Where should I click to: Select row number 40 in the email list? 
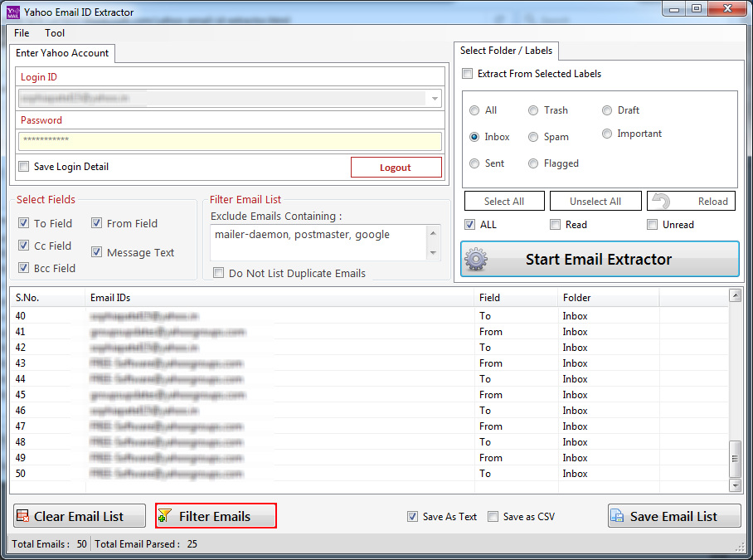tap(369, 315)
